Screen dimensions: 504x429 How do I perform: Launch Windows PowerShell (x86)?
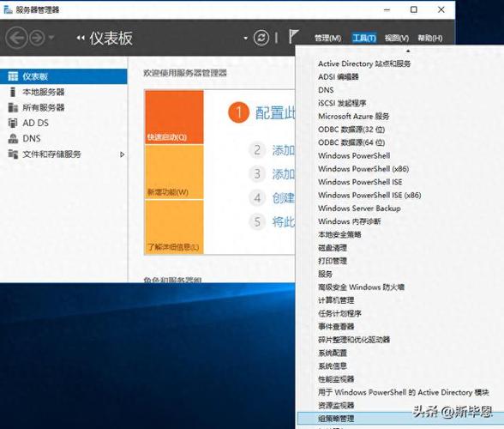363,169
